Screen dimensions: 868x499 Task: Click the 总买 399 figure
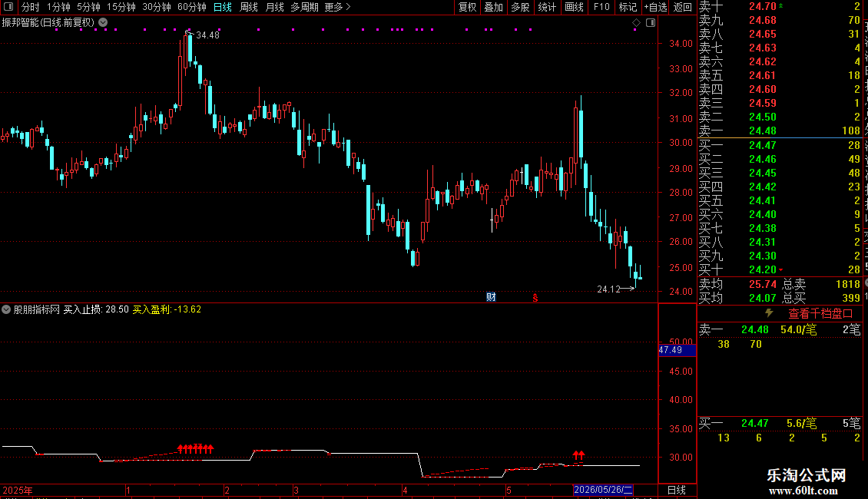851,298
